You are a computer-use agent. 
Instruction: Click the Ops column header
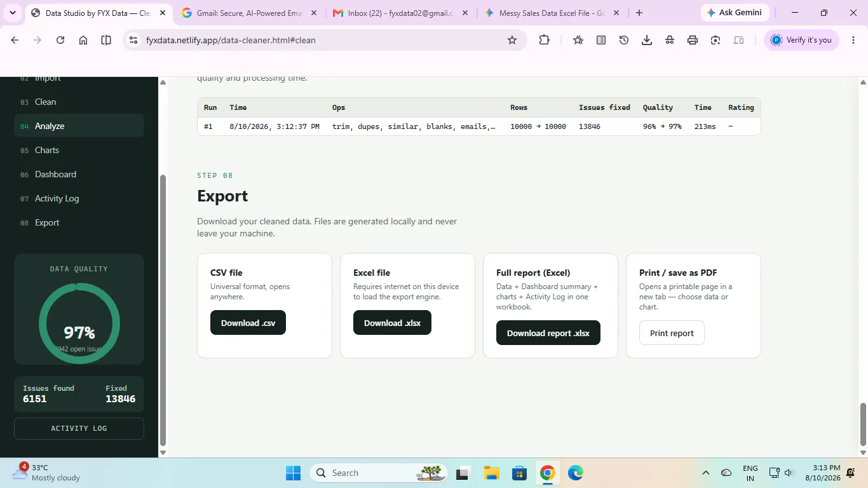[x=339, y=107]
